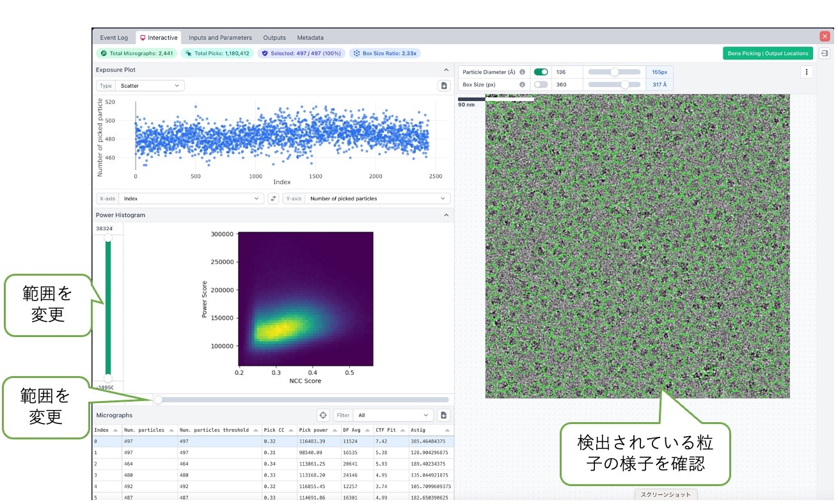Open the Event Log tab
This screenshot has width=838, height=504.
pos(114,38)
